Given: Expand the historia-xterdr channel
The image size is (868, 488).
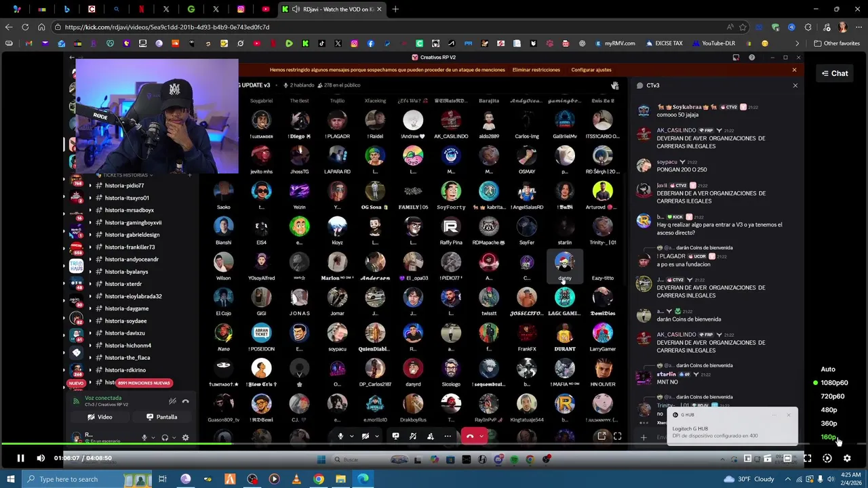Looking at the screenshot, I should coord(90,284).
